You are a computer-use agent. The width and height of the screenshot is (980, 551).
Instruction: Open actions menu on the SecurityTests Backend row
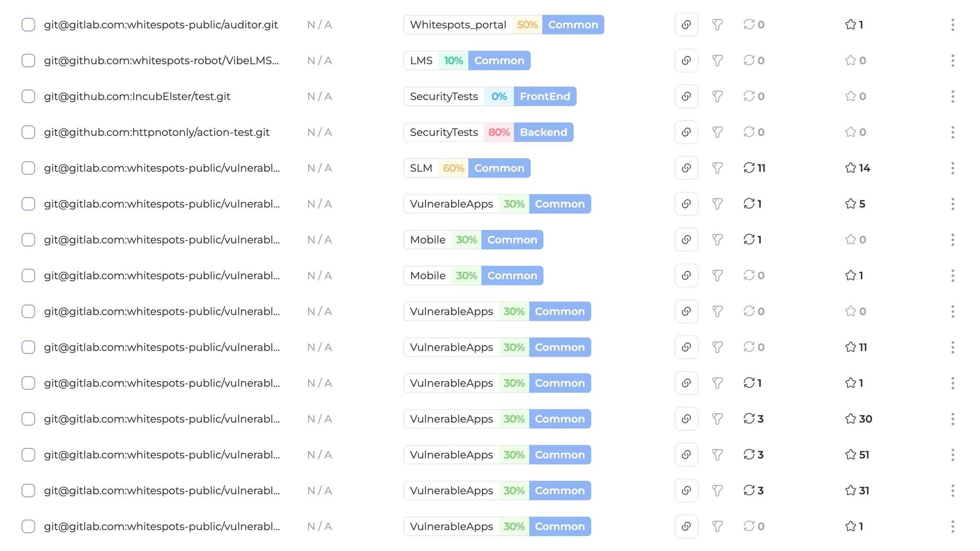pyautogui.click(x=953, y=132)
